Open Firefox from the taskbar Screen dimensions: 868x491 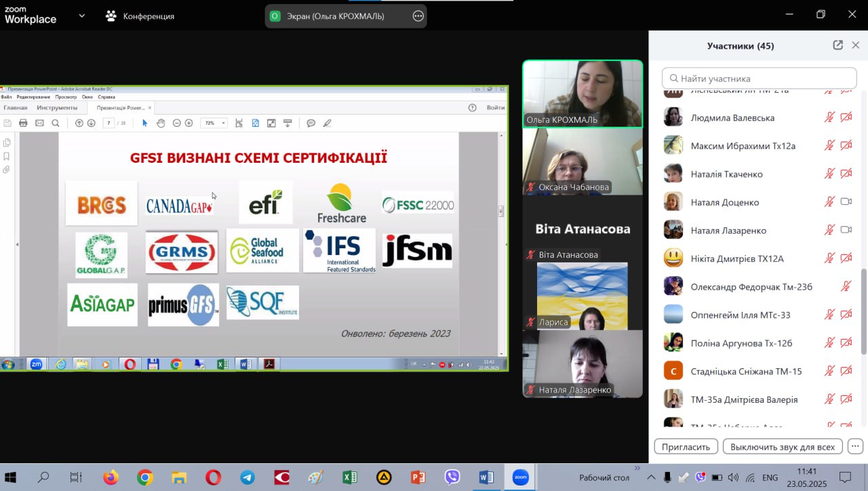click(x=111, y=477)
